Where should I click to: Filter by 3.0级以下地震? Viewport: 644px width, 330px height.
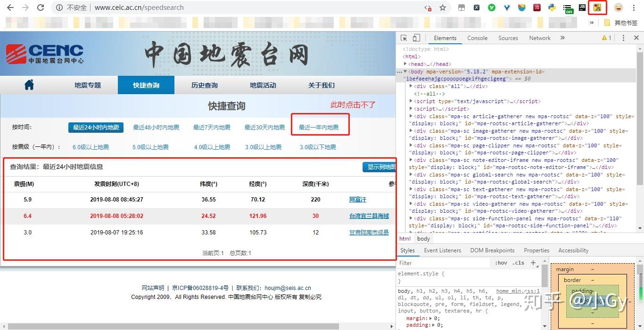pos(318,147)
